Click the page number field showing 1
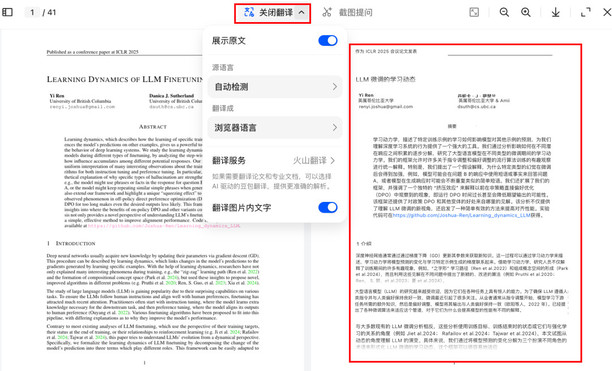612x371 pixels. [32, 12]
